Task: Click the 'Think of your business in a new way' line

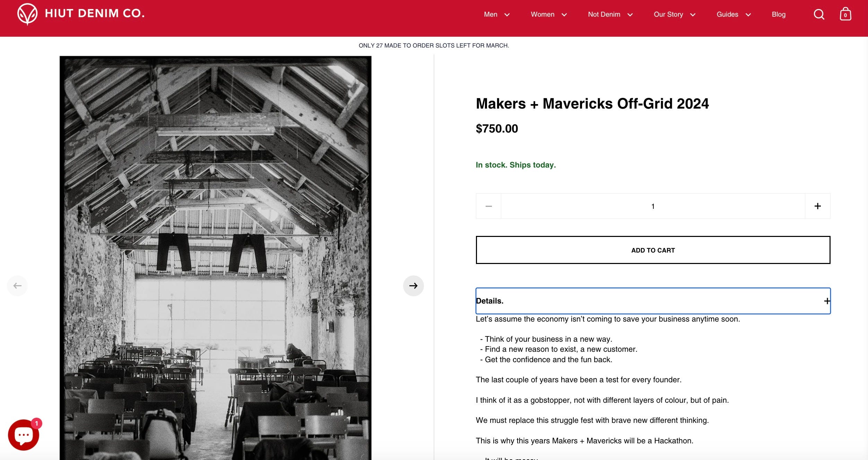Action: pyautogui.click(x=546, y=339)
